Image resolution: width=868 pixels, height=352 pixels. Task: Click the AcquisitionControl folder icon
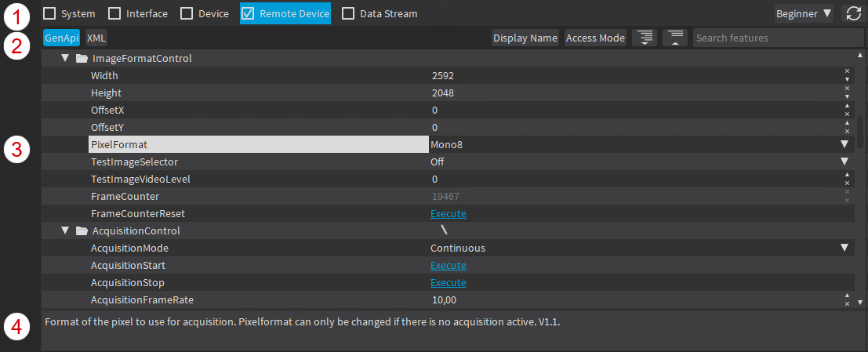[82, 231]
